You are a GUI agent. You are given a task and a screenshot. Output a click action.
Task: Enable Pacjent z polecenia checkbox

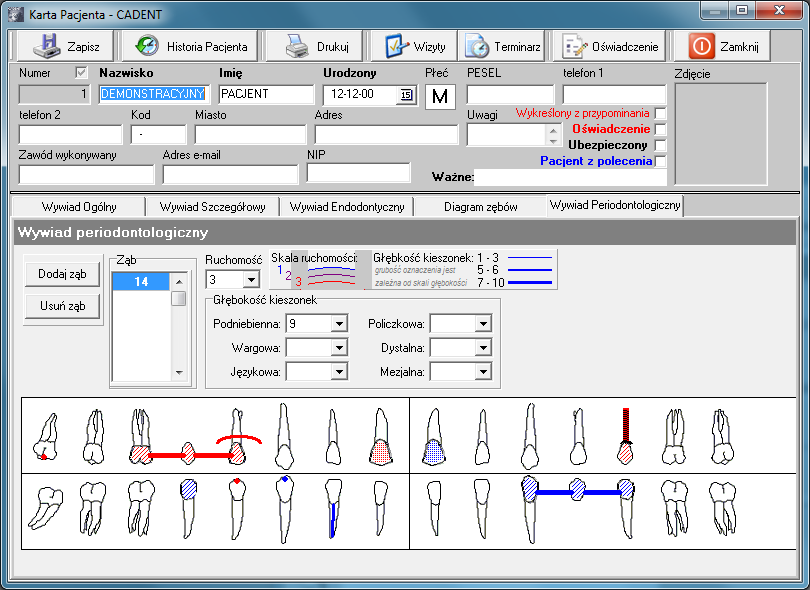point(660,162)
